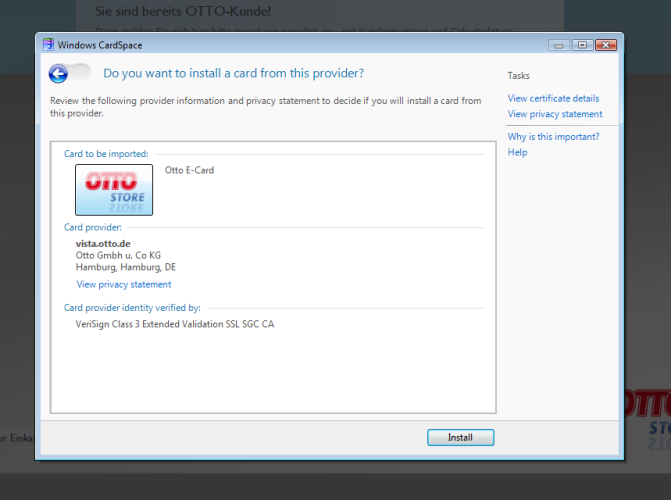Open View certificate details task

pyautogui.click(x=553, y=98)
